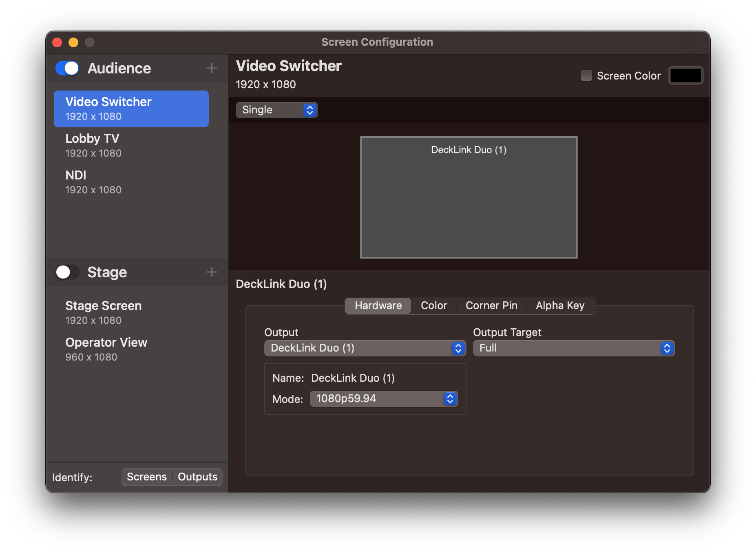
Task: Identify Outputs button
Action: (x=197, y=477)
